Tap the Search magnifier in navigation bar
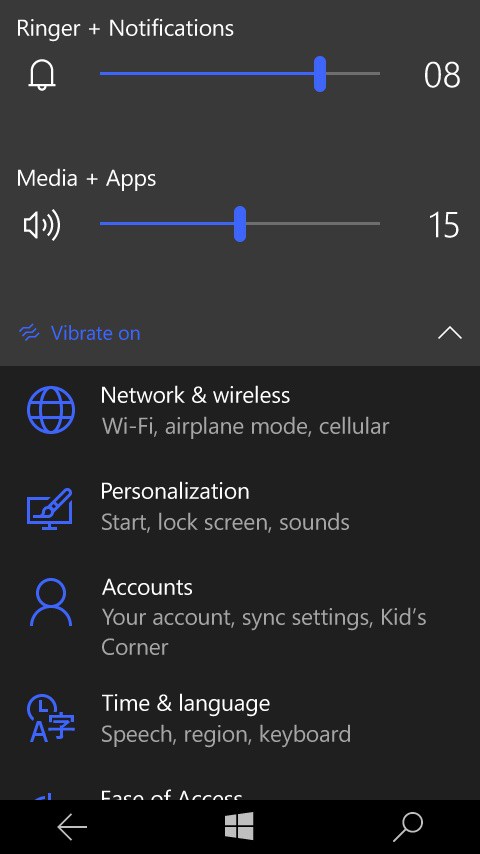480x854 pixels. pos(408,827)
